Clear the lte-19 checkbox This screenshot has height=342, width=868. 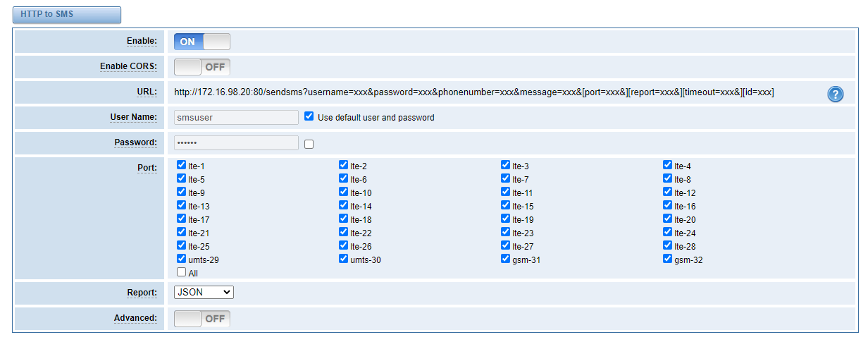point(506,219)
